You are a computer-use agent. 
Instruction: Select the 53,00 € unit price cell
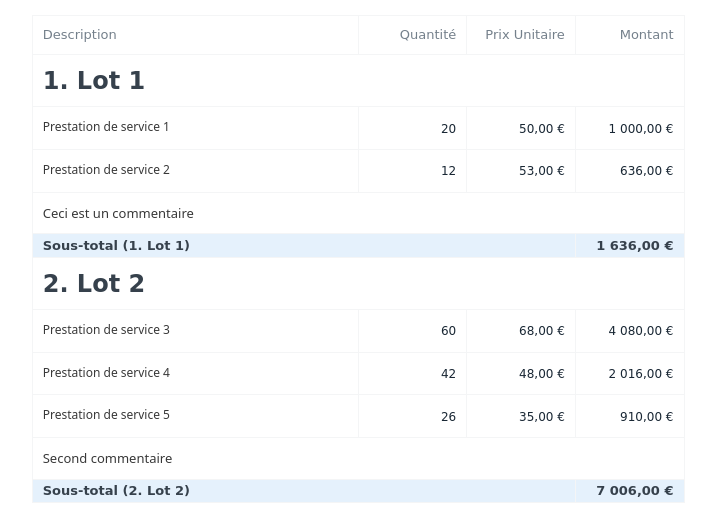(x=541, y=171)
